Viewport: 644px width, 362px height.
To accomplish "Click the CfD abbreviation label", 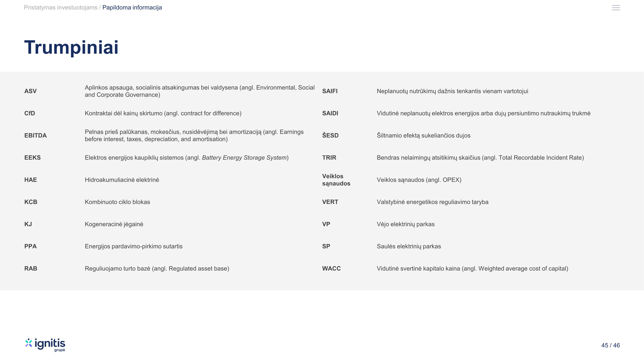I will [29, 113].
